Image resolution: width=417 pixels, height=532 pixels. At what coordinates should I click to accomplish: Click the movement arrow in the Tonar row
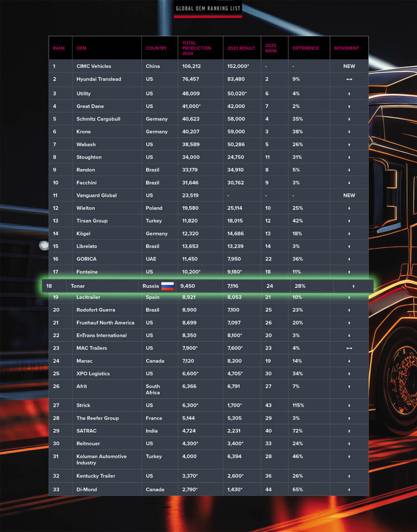[x=354, y=286]
